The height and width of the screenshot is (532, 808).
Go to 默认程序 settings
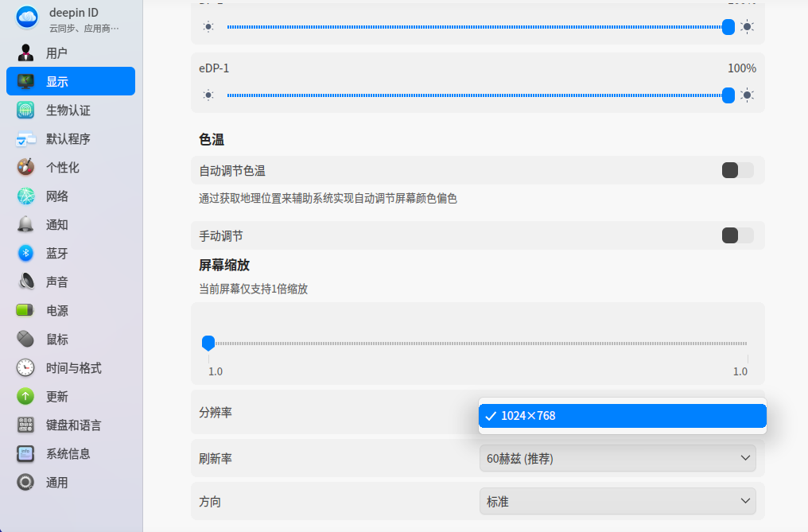tap(71, 138)
